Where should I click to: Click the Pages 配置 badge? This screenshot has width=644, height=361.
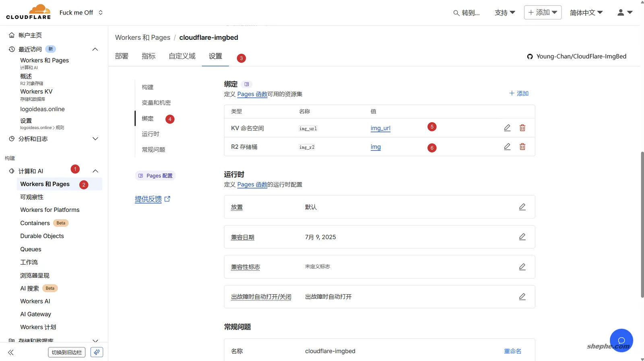(x=155, y=176)
